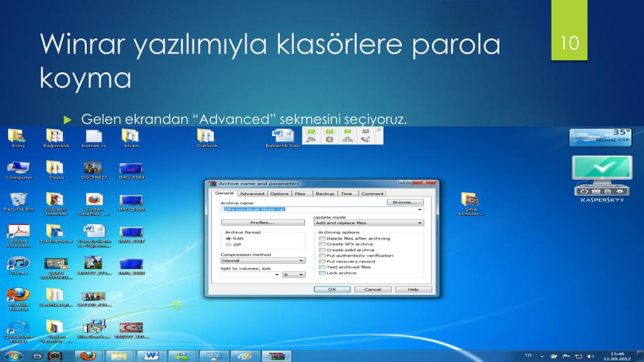Image resolution: width=644 pixels, height=362 pixels.
Task: Enable Test archived files checkbox
Action: coord(323,267)
